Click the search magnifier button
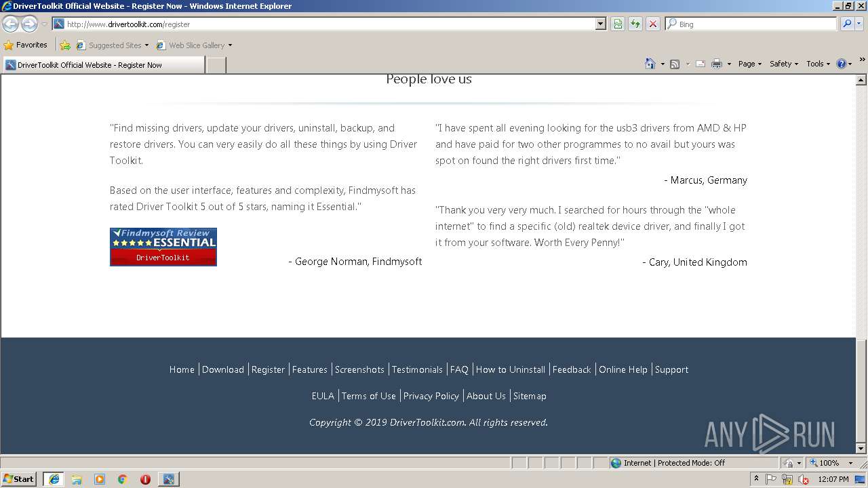 coord(846,24)
